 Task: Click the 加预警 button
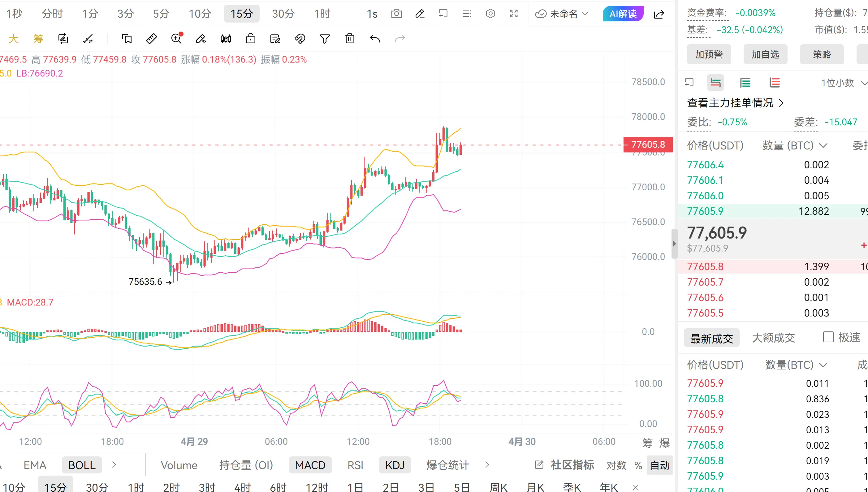[709, 54]
